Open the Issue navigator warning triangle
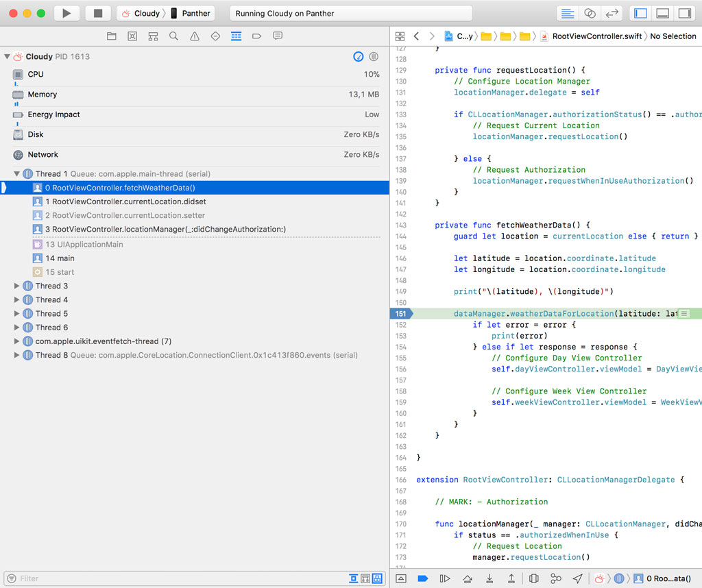The height and width of the screenshot is (588, 702). click(194, 36)
